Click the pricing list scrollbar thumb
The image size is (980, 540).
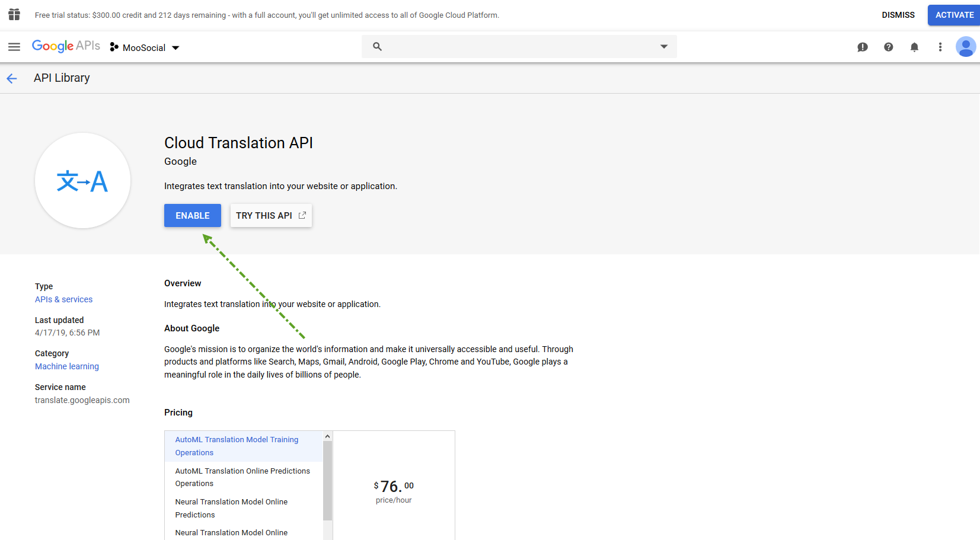click(327, 481)
